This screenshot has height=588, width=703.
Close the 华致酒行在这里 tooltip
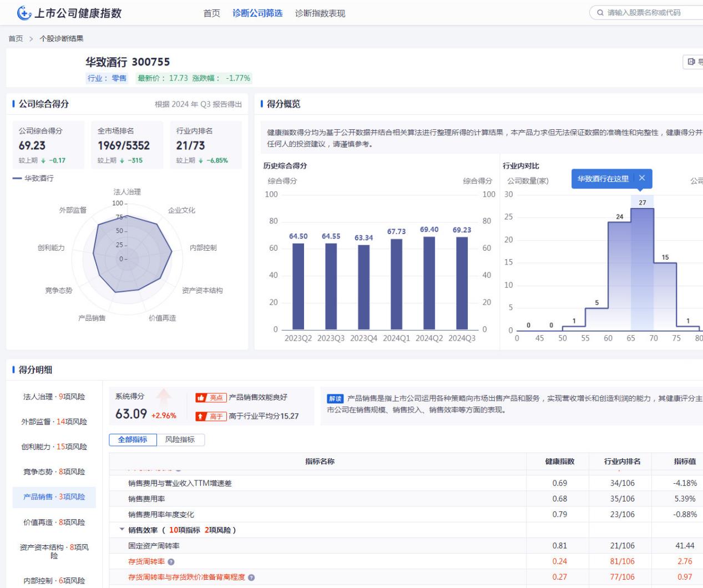641,178
